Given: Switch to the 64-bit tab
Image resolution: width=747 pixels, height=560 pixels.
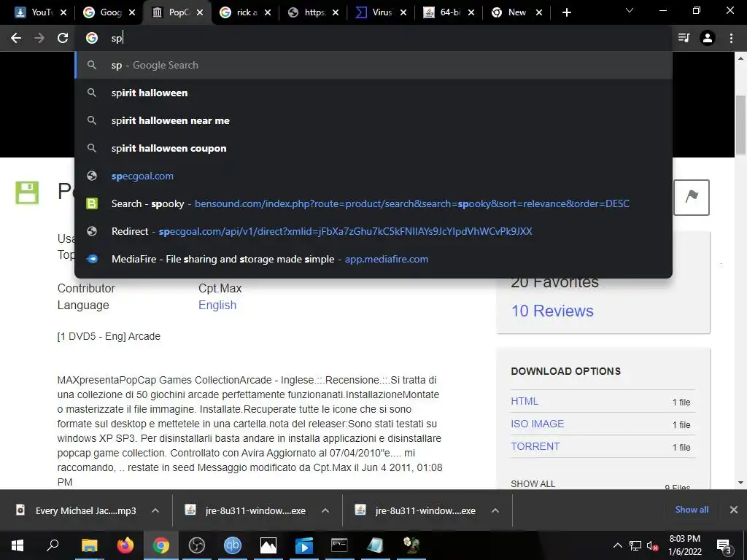Looking at the screenshot, I should 449,12.
